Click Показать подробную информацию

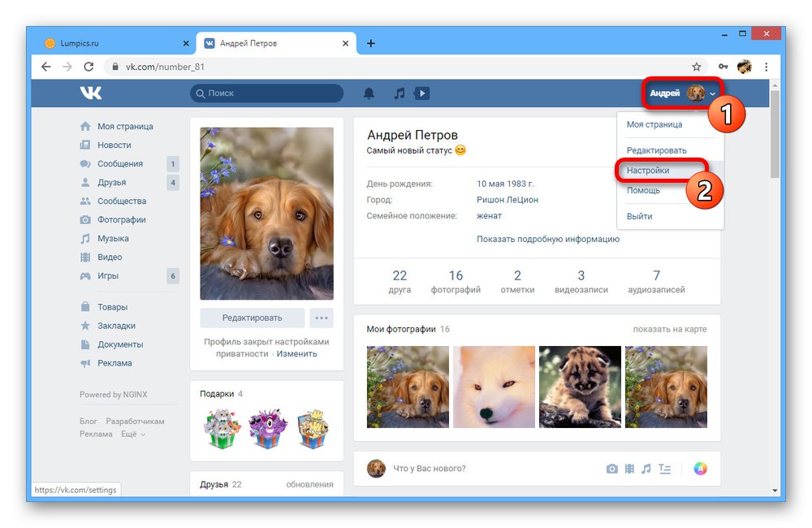pyautogui.click(x=548, y=239)
